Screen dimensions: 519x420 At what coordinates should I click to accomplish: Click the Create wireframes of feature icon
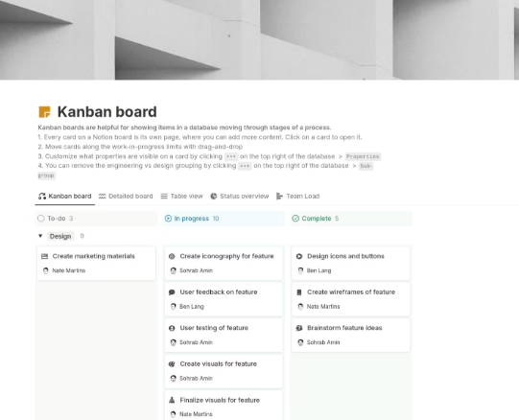299,292
